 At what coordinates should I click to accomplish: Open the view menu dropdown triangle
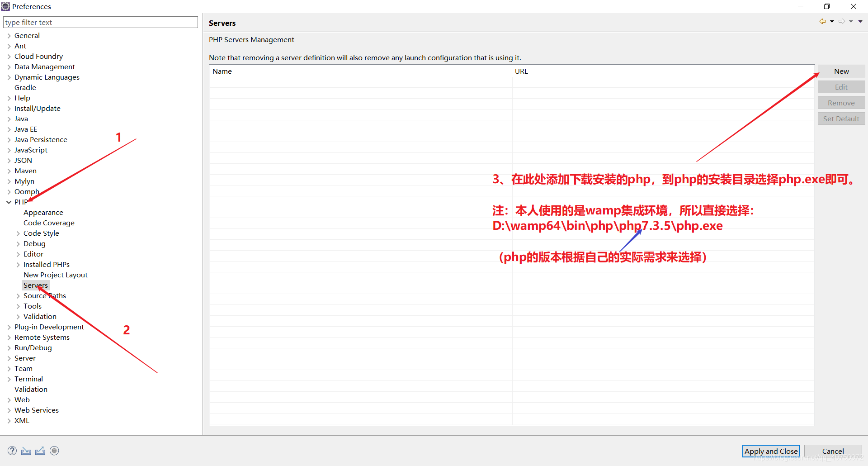coord(860,21)
